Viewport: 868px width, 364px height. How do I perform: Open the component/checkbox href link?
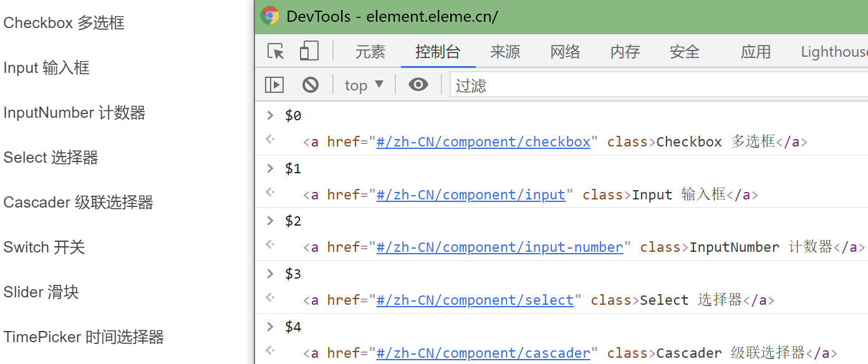483,141
